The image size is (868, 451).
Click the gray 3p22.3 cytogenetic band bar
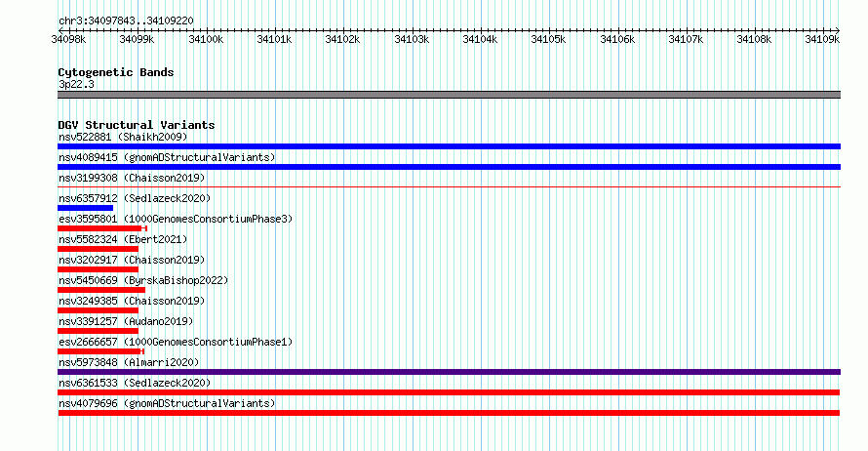pyautogui.click(x=449, y=95)
